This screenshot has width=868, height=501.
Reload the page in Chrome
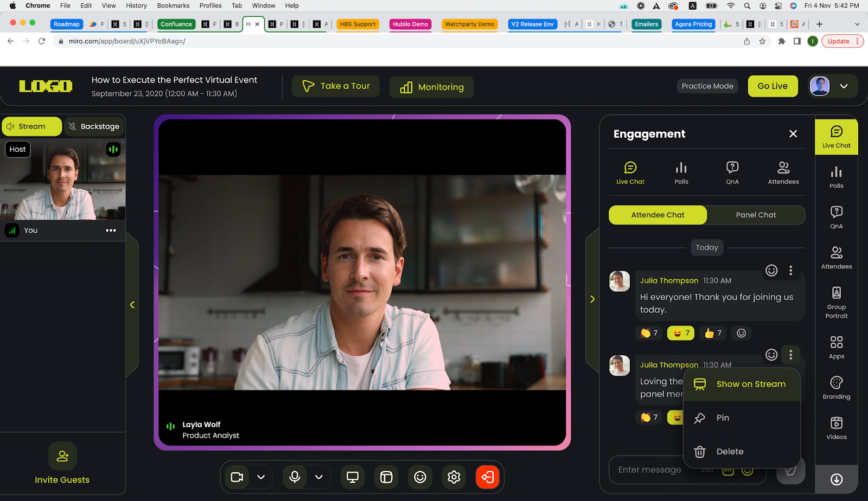tap(42, 41)
